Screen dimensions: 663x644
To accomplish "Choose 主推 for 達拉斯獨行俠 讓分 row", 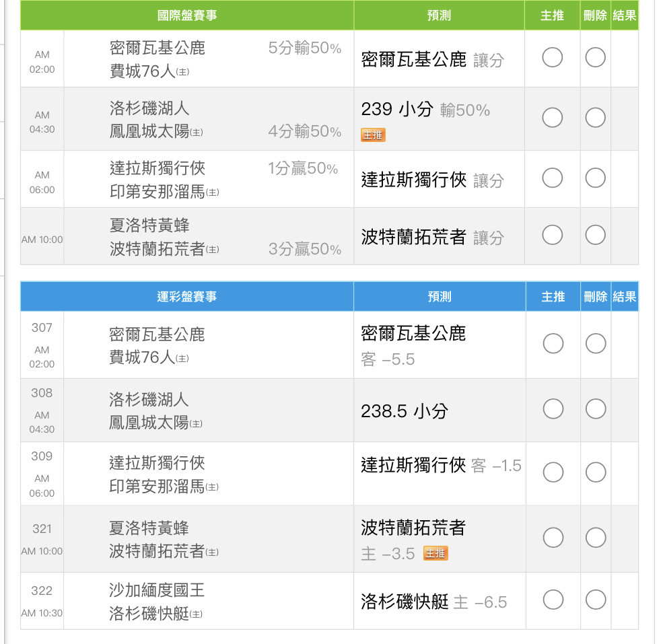I will click(x=552, y=178).
